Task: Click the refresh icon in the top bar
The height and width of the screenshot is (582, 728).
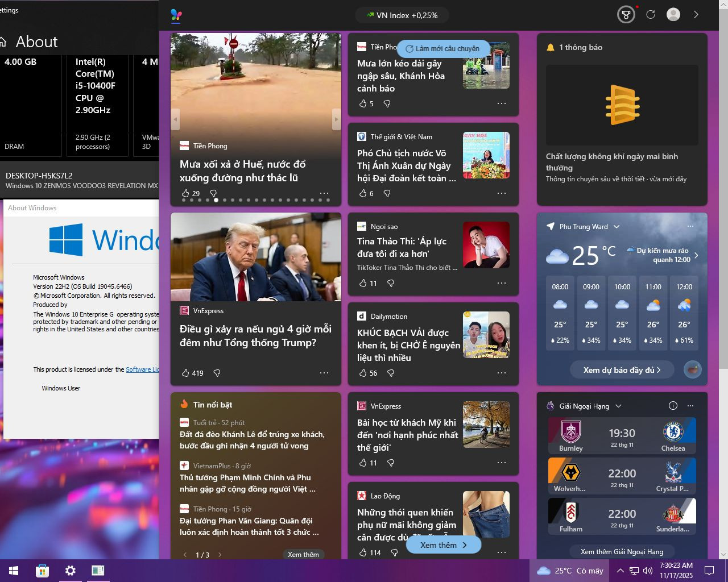Action: [650, 14]
